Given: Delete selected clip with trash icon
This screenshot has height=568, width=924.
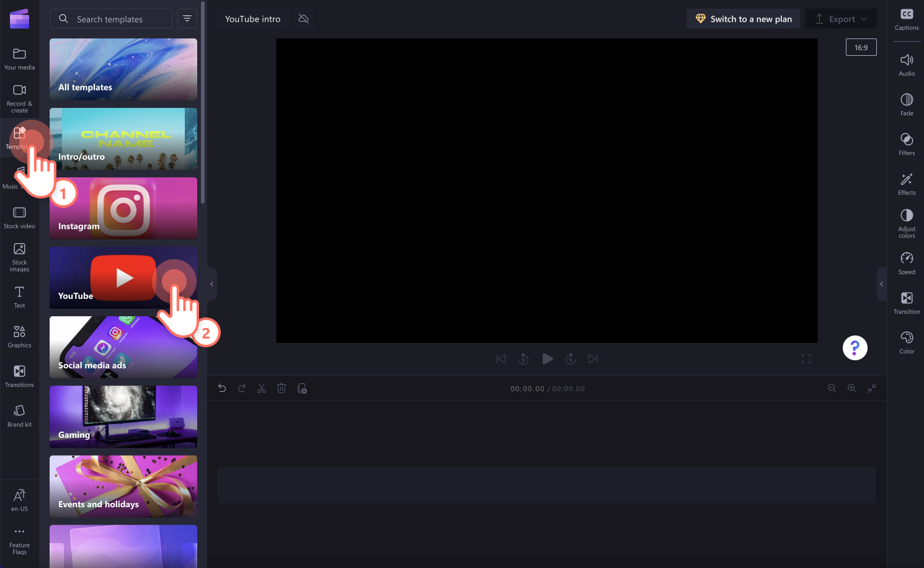Looking at the screenshot, I should (282, 388).
